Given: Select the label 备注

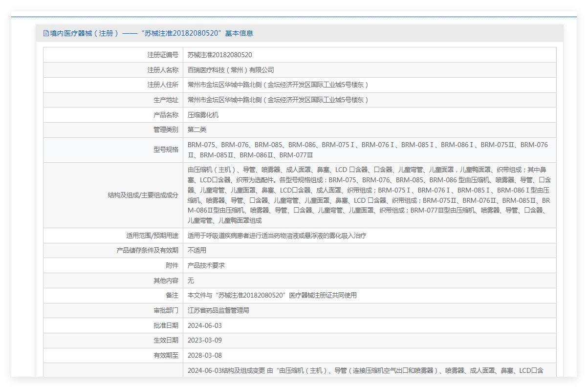Looking at the screenshot, I should coord(172,296).
